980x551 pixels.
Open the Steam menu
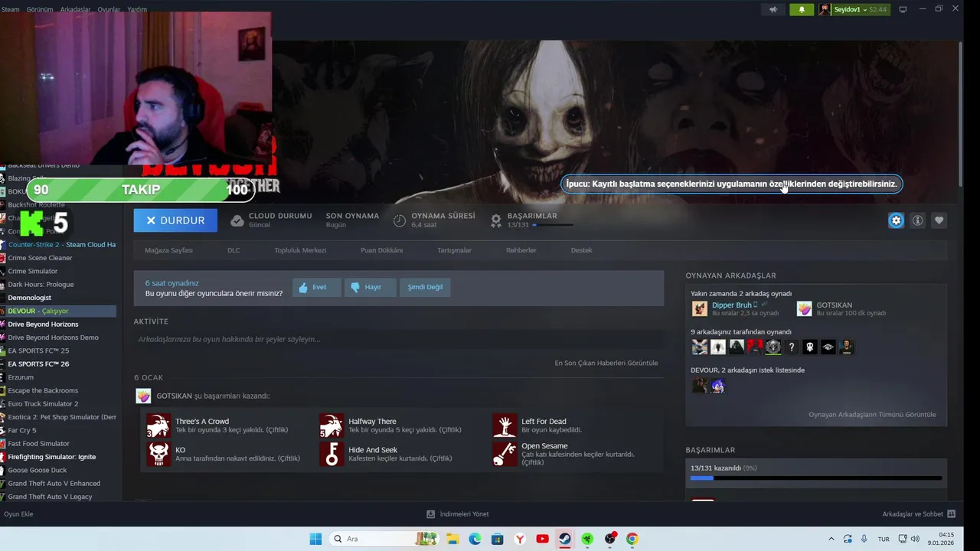[x=10, y=9]
